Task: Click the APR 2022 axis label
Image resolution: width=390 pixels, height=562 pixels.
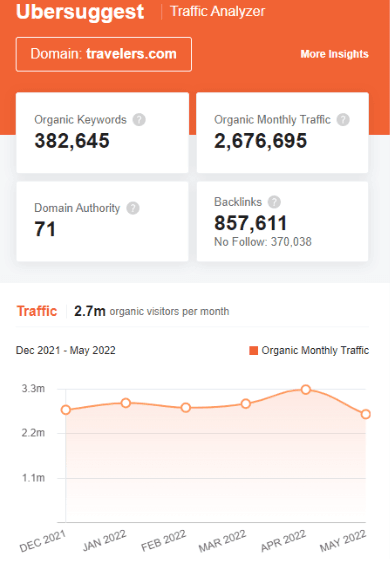Action: tap(283, 541)
